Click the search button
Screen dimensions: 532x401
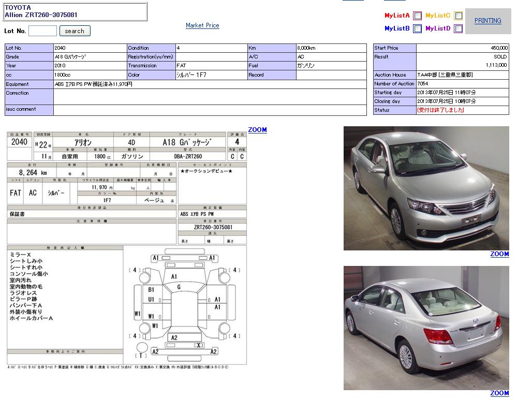75,31
